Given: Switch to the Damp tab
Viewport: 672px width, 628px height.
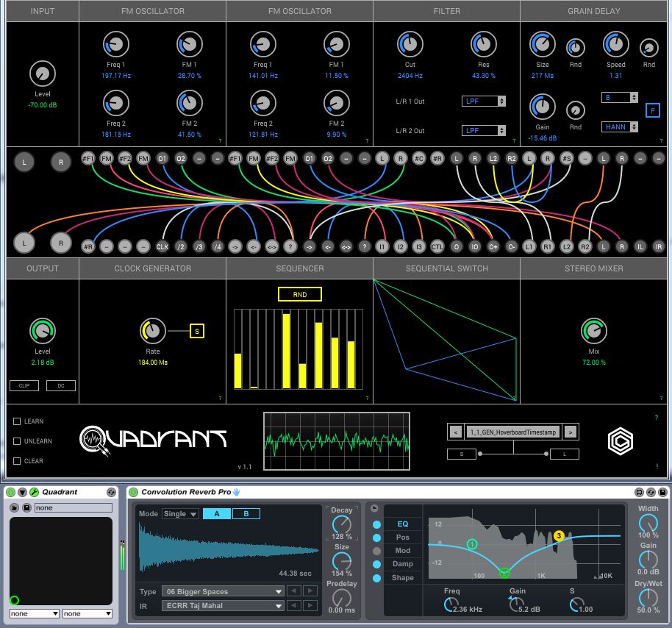Looking at the screenshot, I should tap(402, 564).
